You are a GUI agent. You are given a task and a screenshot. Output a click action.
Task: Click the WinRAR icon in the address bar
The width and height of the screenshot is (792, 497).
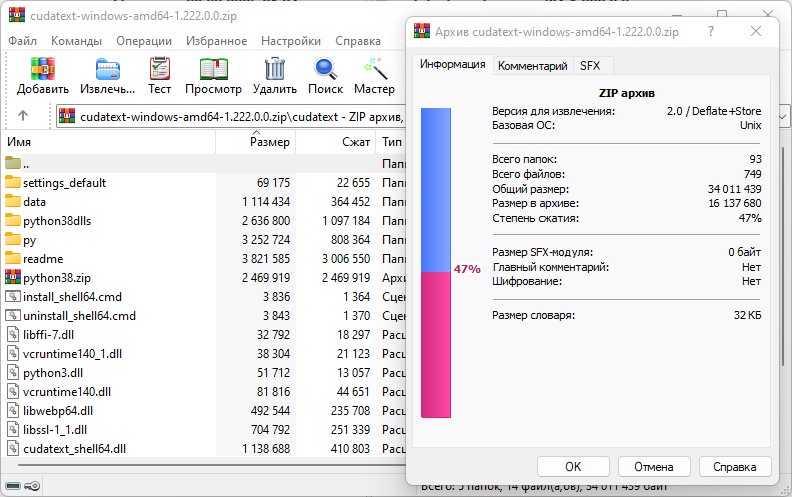coord(67,116)
